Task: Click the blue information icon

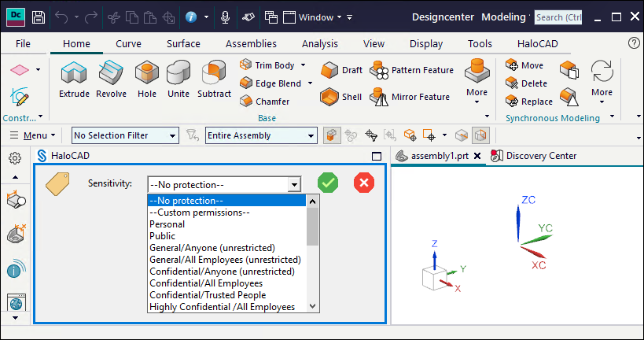Action: click(x=191, y=17)
